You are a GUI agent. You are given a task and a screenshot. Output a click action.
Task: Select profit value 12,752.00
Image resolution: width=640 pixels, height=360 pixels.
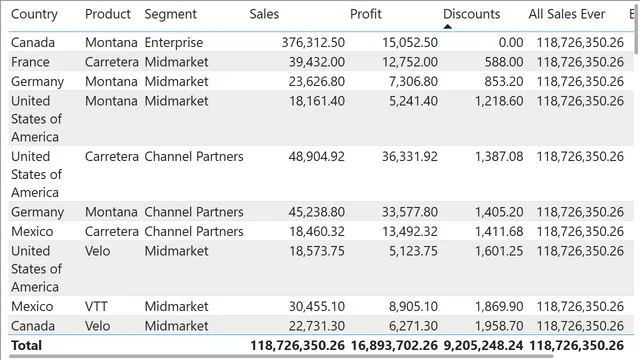410,62
